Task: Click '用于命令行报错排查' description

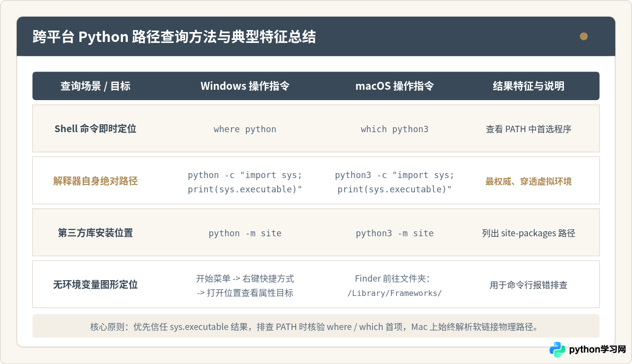Action: click(528, 285)
